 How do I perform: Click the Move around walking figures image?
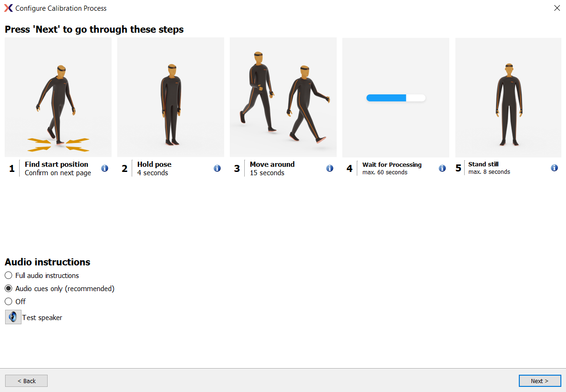(x=283, y=97)
